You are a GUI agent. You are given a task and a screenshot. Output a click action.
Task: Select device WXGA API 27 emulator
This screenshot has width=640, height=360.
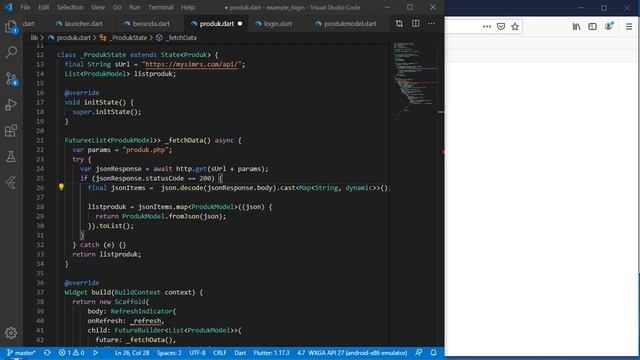[352, 353]
